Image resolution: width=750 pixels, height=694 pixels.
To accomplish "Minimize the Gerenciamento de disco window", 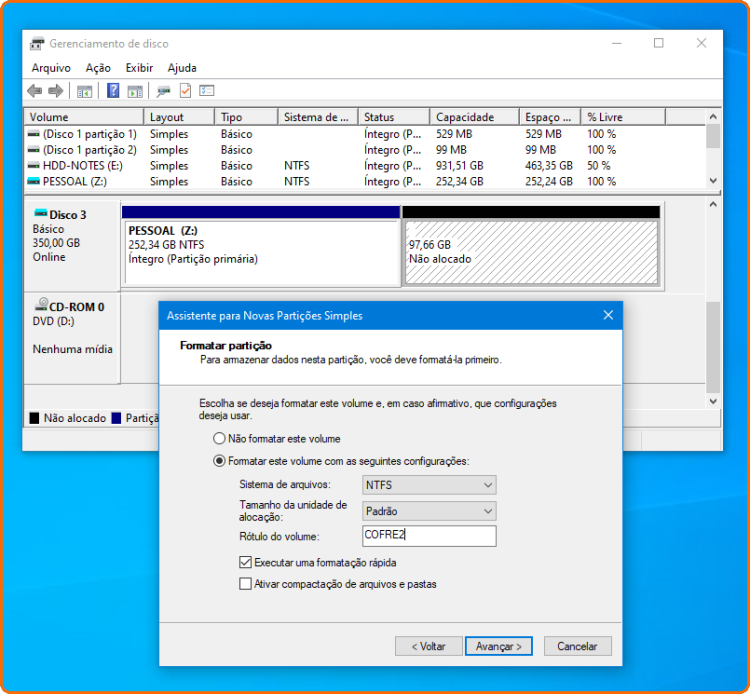I will pos(617,43).
